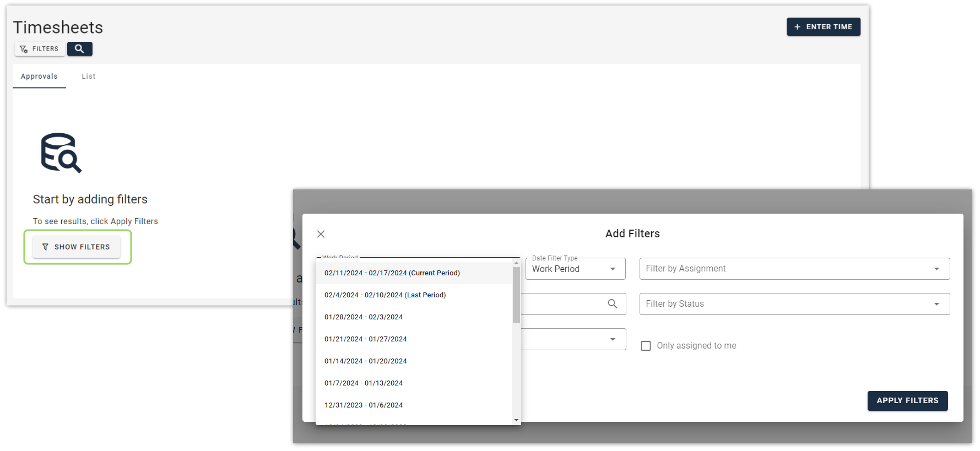This screenshot has height=451, width=980.
Task: Click the database search icon above Start by adding filters
Action: pyautogui.click(x=61, y=153)
